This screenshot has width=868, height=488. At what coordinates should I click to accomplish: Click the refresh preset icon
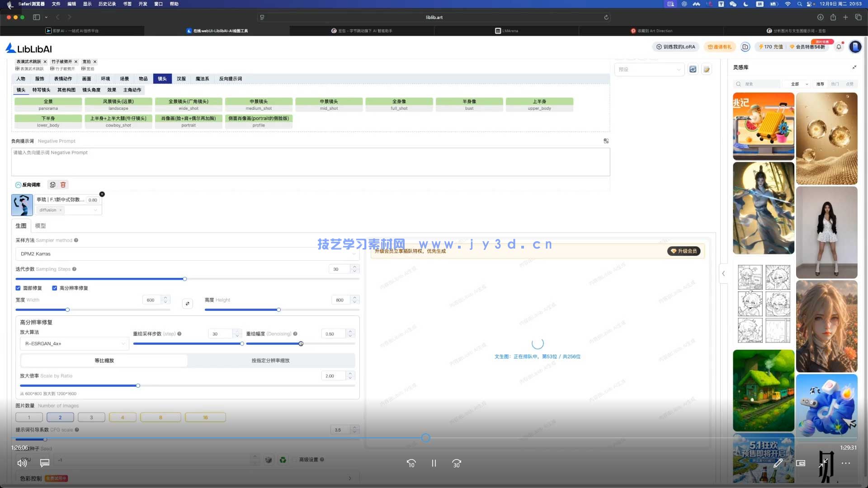pos(693,70)
